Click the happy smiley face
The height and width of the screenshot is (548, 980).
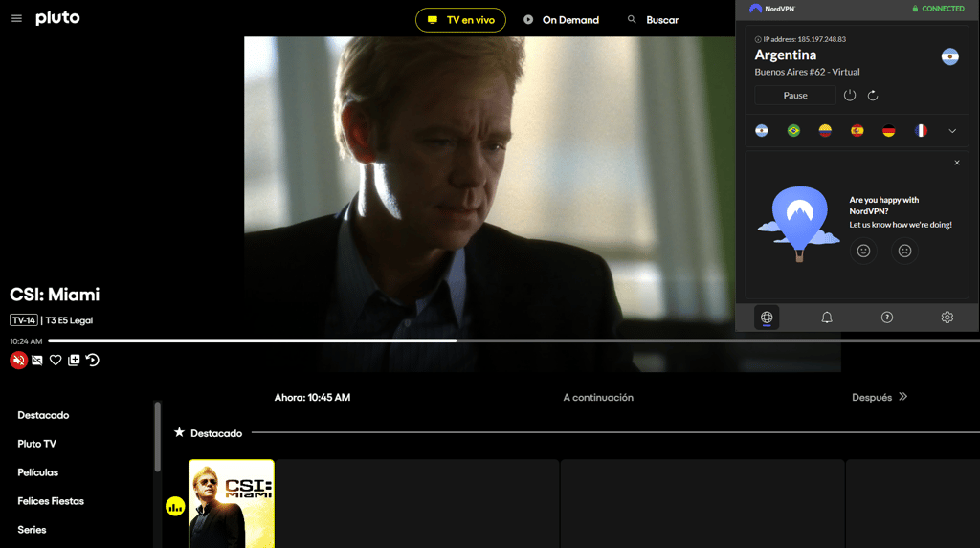[x=864, y=251]
